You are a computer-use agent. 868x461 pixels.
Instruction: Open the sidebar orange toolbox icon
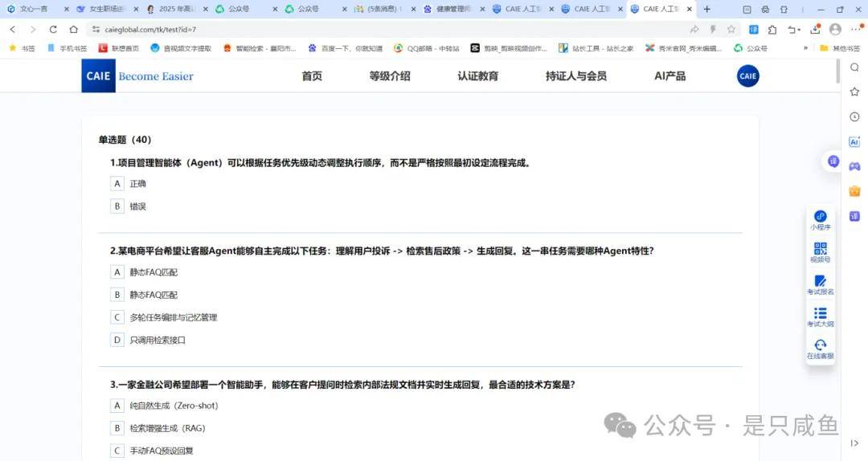[x=854, y=191]
